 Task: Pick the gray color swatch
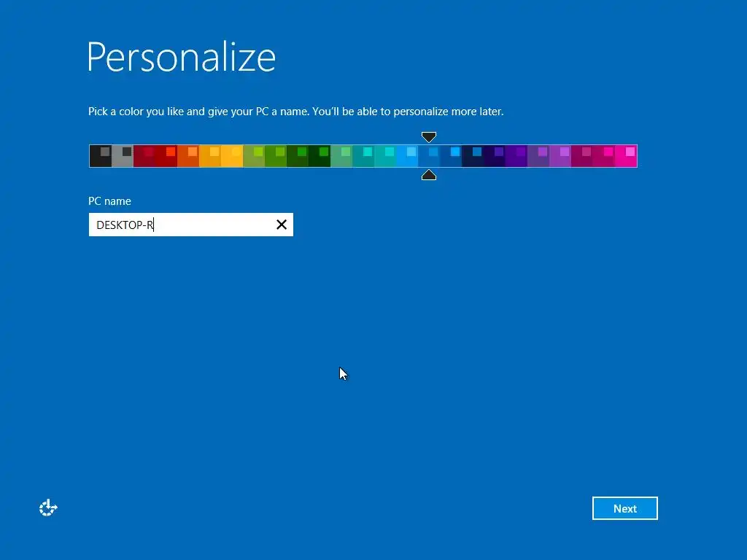[x=123, y=156]
